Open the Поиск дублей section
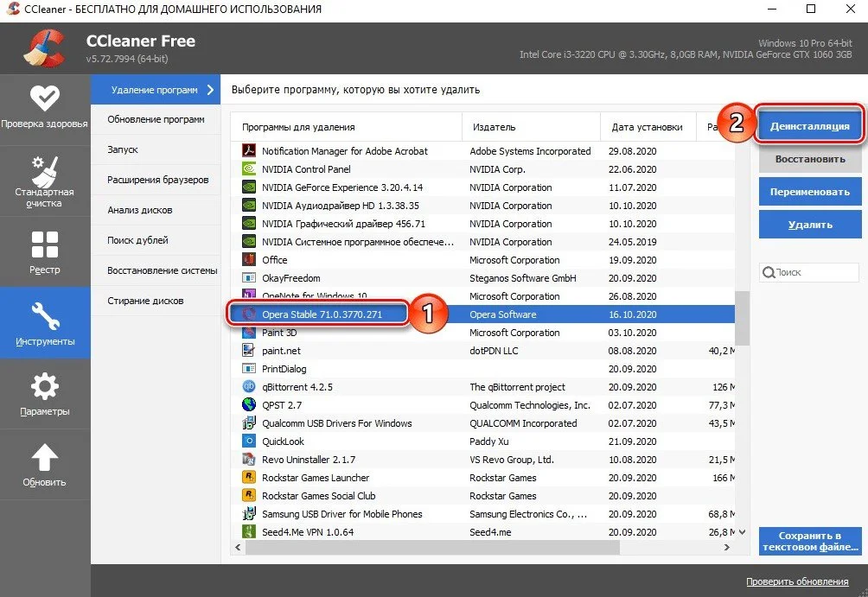 coord(156,240)
